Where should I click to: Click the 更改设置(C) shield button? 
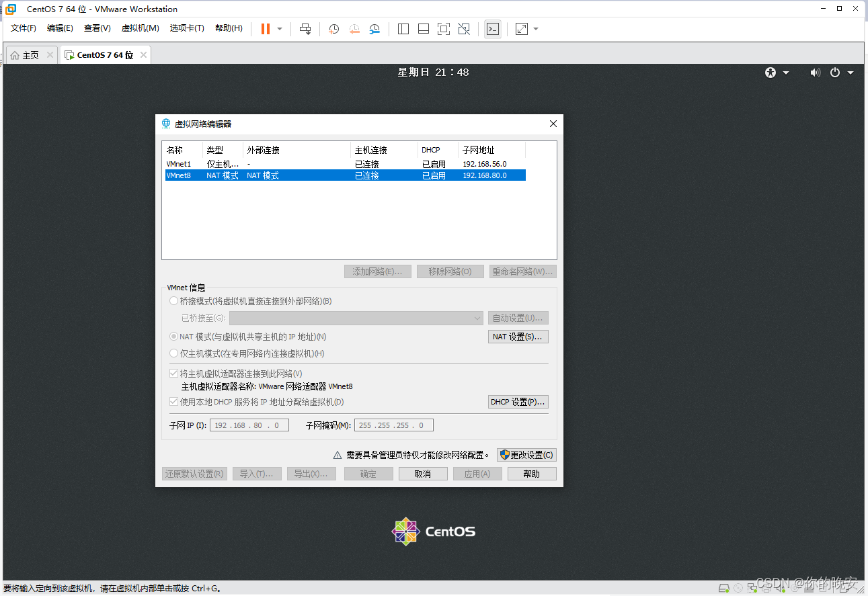click(x=526, y=455)
